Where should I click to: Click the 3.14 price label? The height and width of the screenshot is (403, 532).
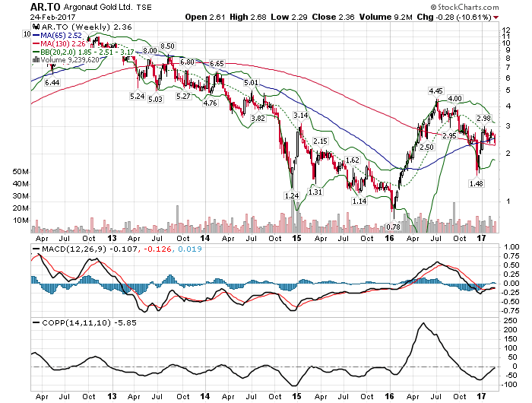pyautogui.click(x=301, y=116)
